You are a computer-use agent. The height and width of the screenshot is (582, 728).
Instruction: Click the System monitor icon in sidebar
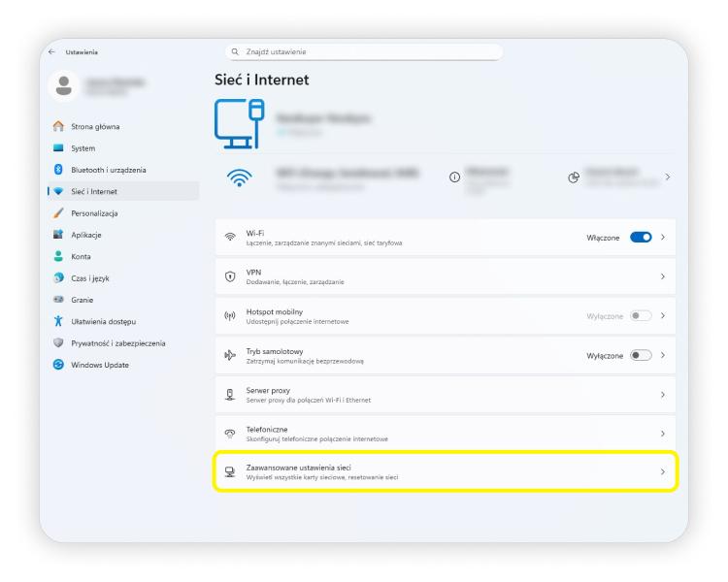pos(58,148)
